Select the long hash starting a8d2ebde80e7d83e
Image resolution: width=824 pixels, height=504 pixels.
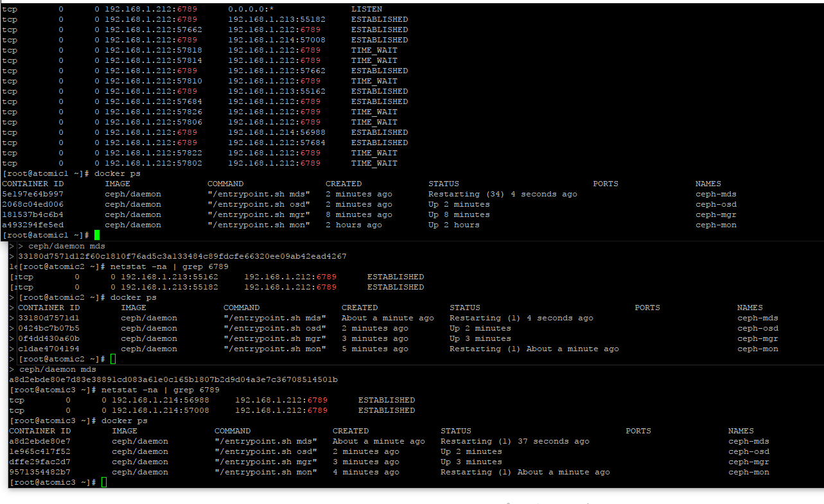(173, 379)
